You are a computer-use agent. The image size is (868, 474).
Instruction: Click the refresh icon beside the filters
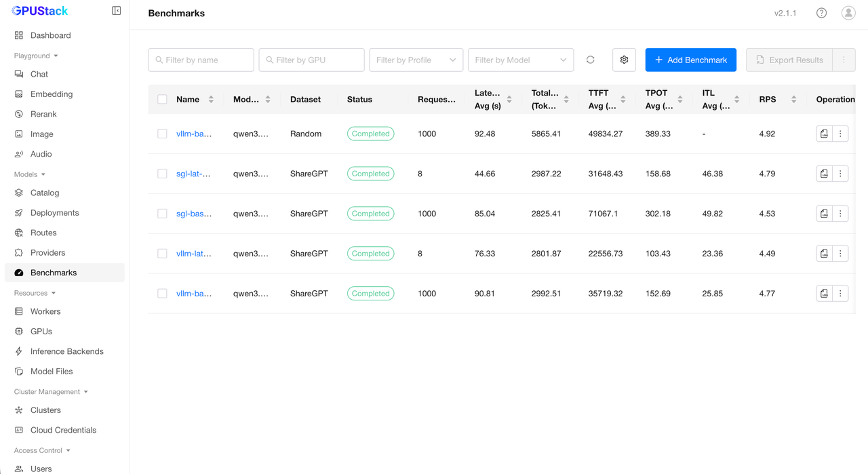[591, 60]
